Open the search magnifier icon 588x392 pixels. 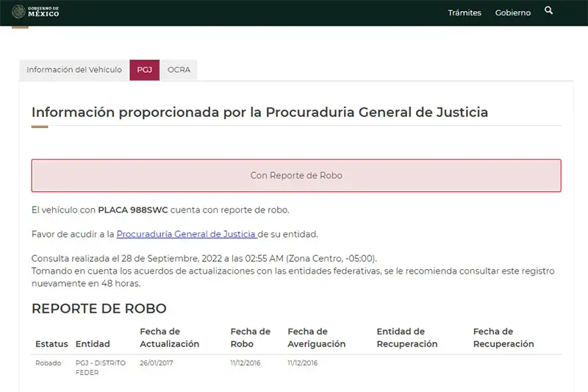point(548,11)
